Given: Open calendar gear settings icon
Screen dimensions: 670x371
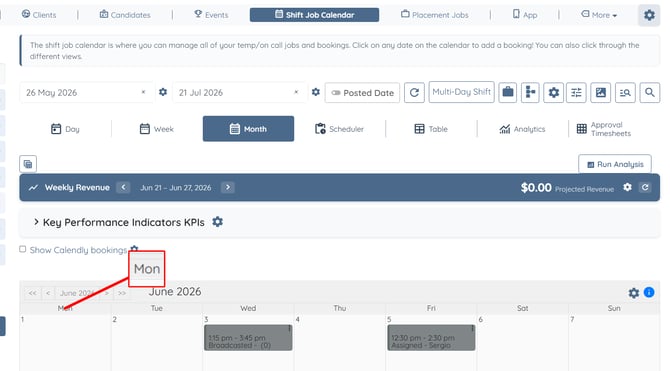Looking at the screenshot, I should (634, 293).
